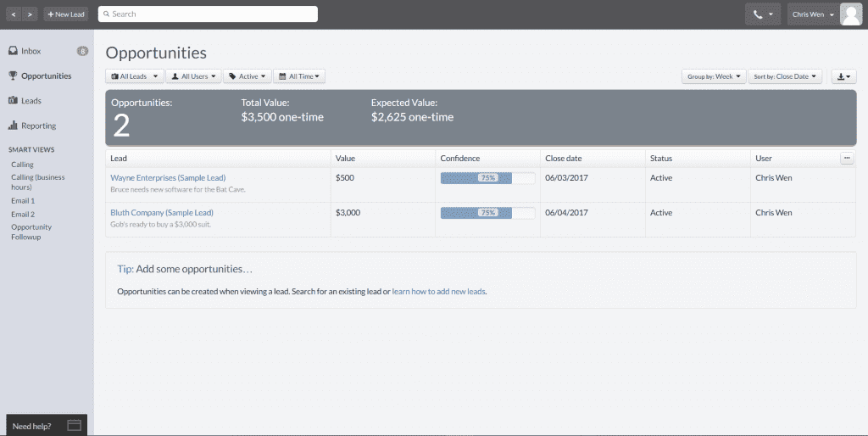Change the Group by: Week dropdown

[714, 76]
